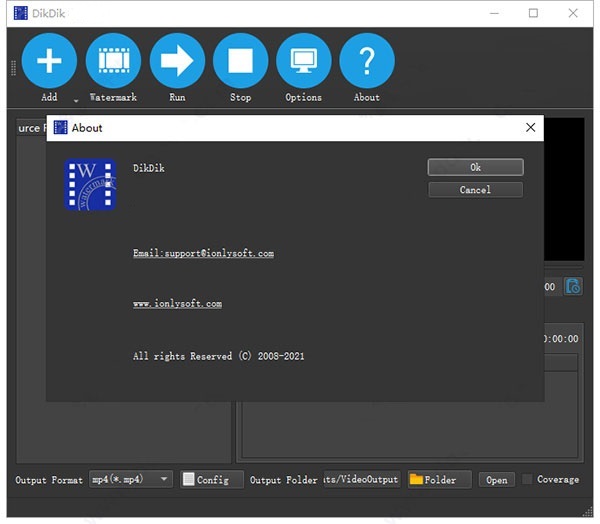Choose output location with Folder button

(x=439, y=479)
